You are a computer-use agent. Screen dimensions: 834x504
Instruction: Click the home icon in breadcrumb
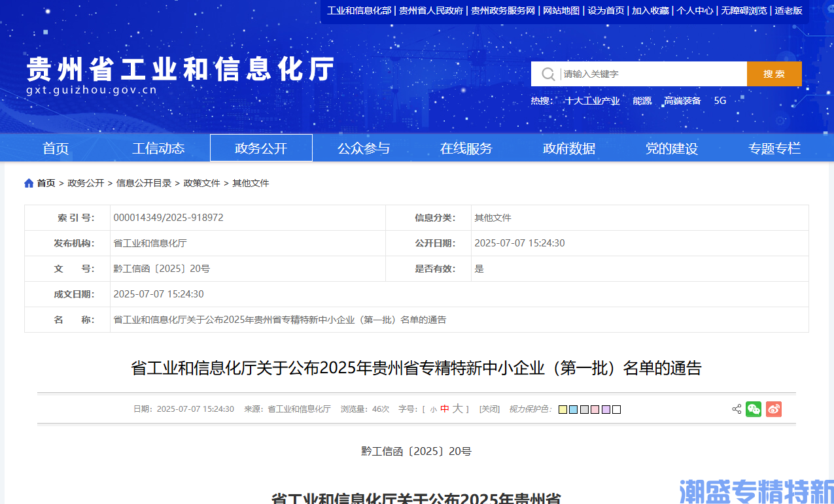coord(29,183)
